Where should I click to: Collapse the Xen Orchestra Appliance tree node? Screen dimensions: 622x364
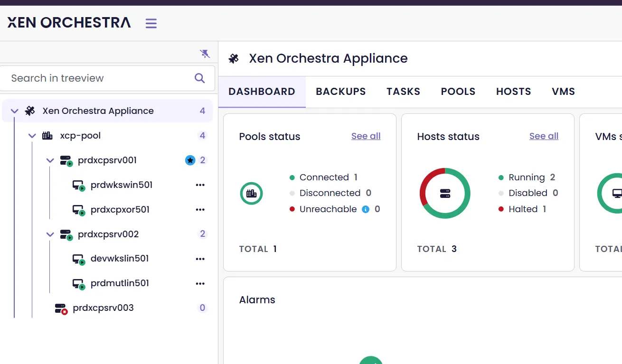15,111
